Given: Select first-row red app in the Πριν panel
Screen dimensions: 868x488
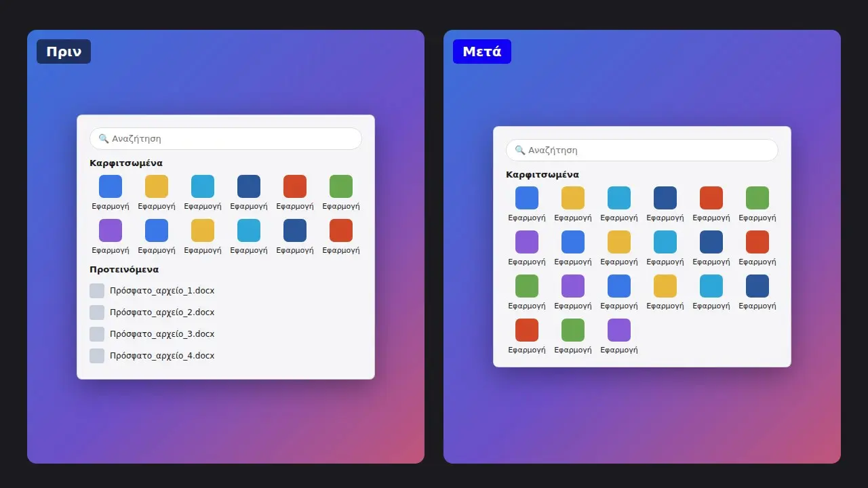Looking at the screenshot, I should tap(295, 186).
